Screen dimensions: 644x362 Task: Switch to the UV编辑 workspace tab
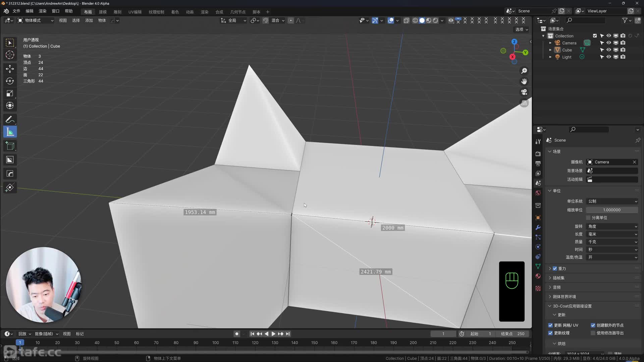135,12
